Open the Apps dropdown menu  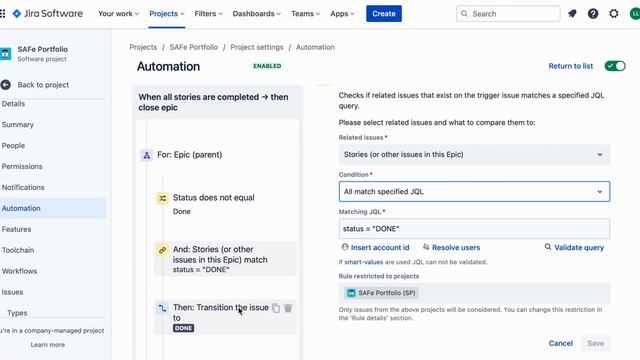pos(342,13)
